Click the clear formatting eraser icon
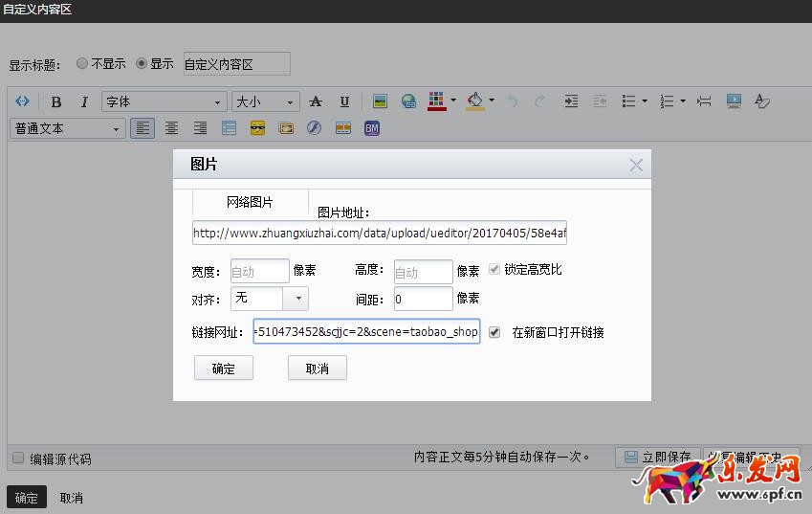This screenshot has width=812, height=514. pos(761,101)
